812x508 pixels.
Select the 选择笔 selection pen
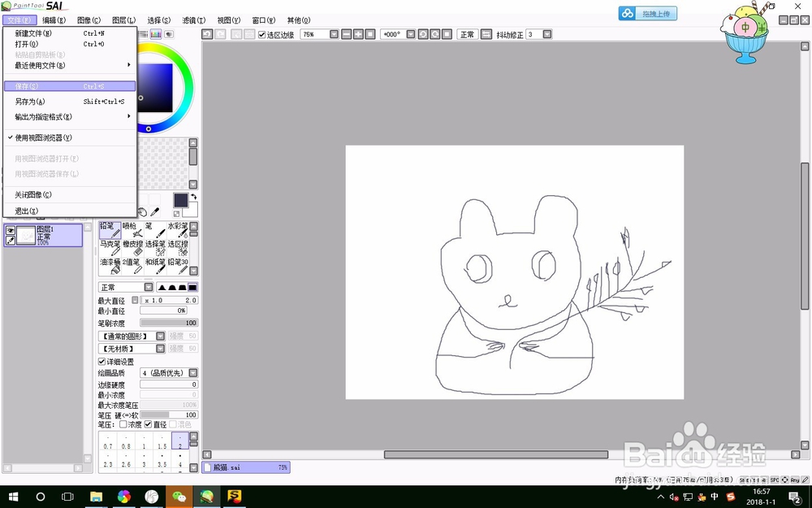coord(155,248)
